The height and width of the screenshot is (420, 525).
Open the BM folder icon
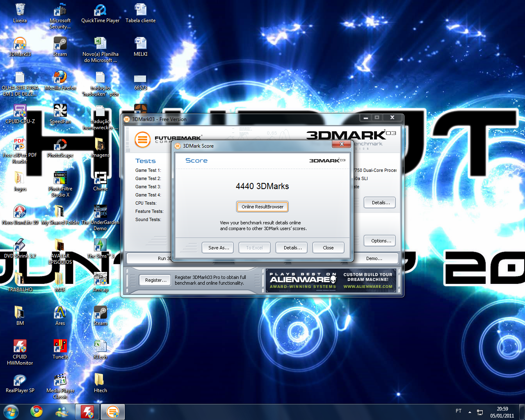click(x=20, y=316)
